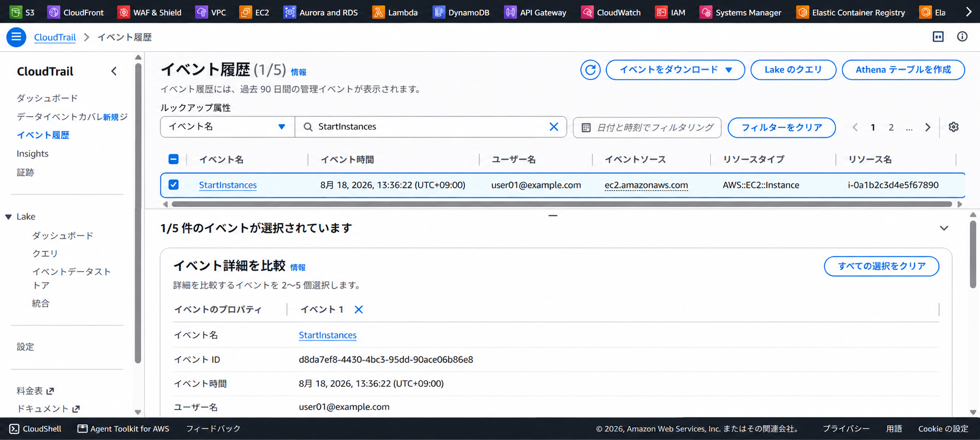This screenshot has height=440, width=980.
Task: Uncheck the StartInstances event row checkbox
Action: click(173, 185)
